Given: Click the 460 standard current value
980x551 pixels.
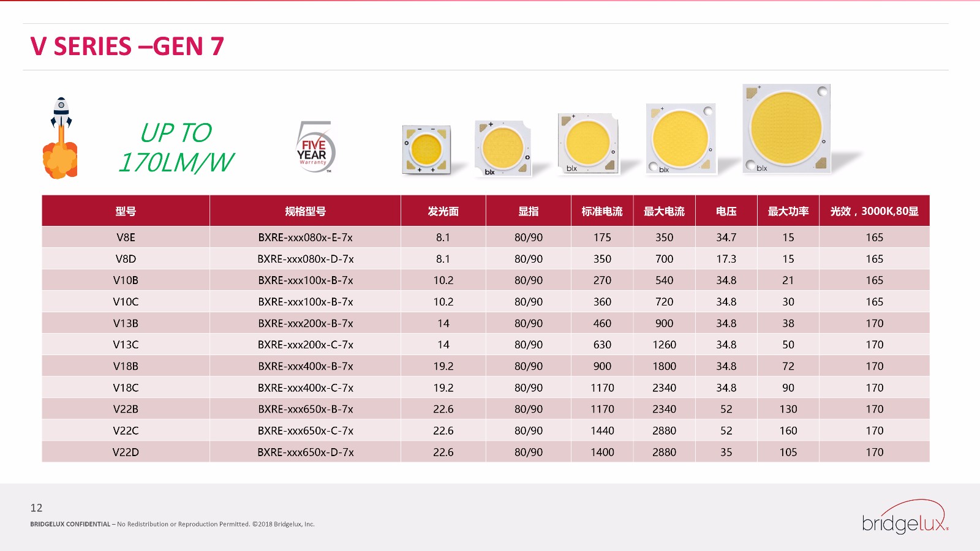Looking at the screenshot, I should (x=602, y=323).
